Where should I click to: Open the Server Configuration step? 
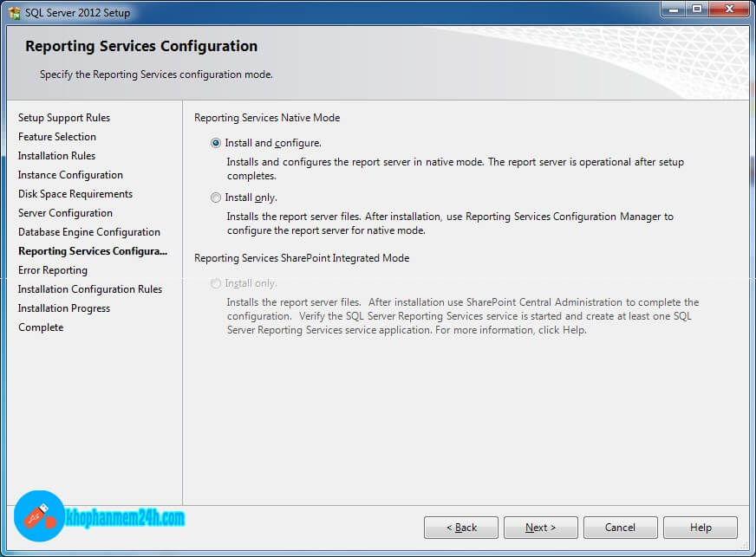tap(65, 213)
